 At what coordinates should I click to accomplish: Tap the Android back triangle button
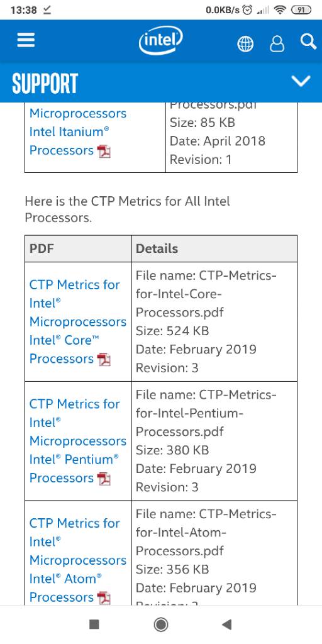pos(226,625)
